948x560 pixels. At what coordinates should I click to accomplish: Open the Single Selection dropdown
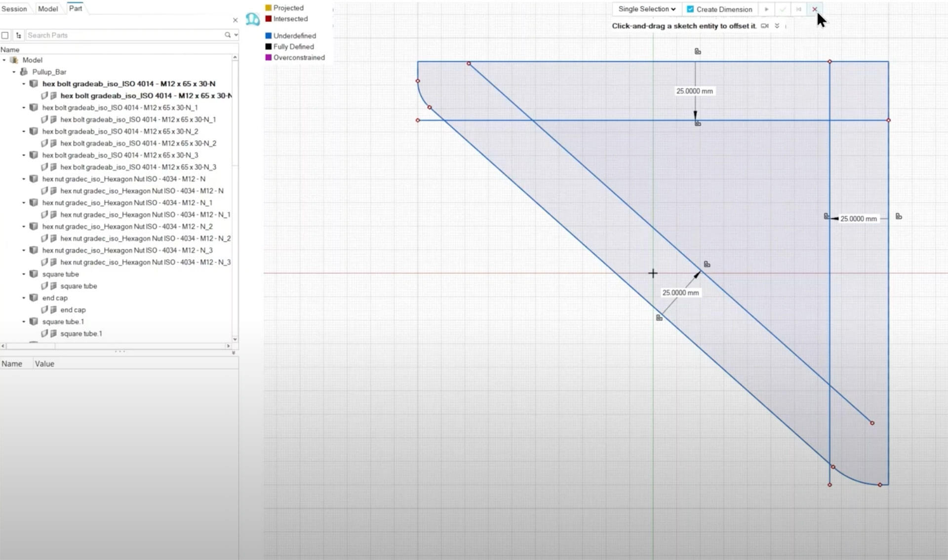(x=647, y=9)
